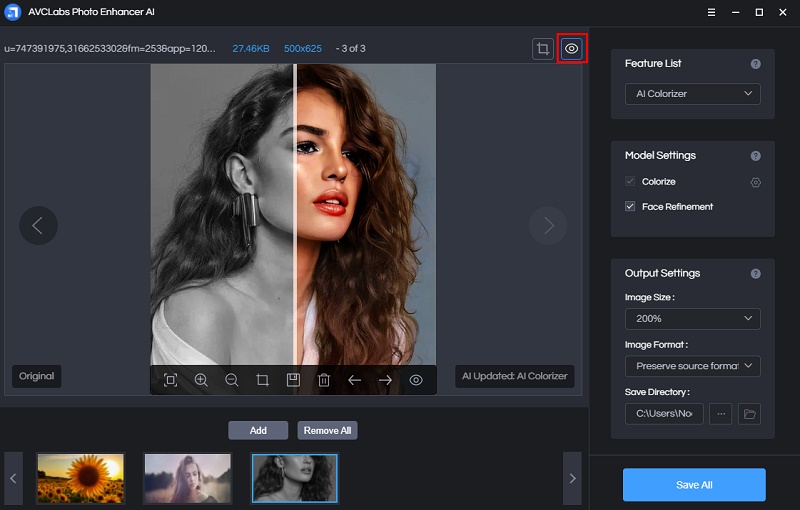
Task: Select the misty lake woman thumbnail
Action: [188, 478]
